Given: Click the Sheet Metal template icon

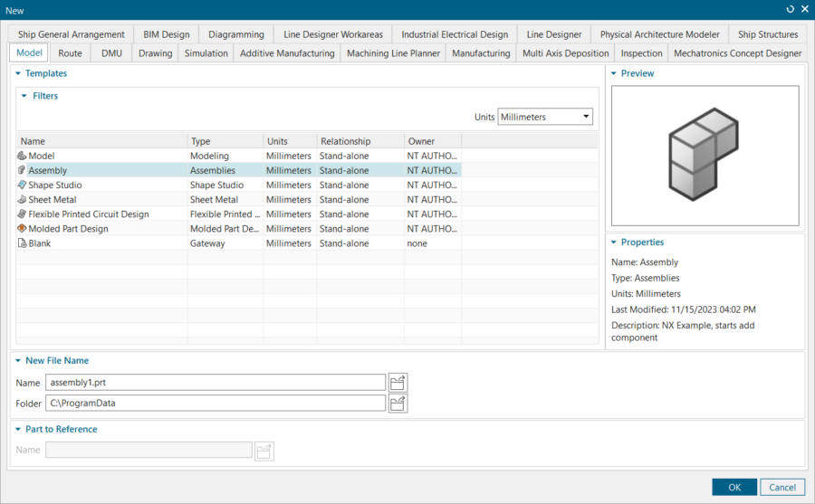Looking at the screenshot, I should [x=22, y=199].
